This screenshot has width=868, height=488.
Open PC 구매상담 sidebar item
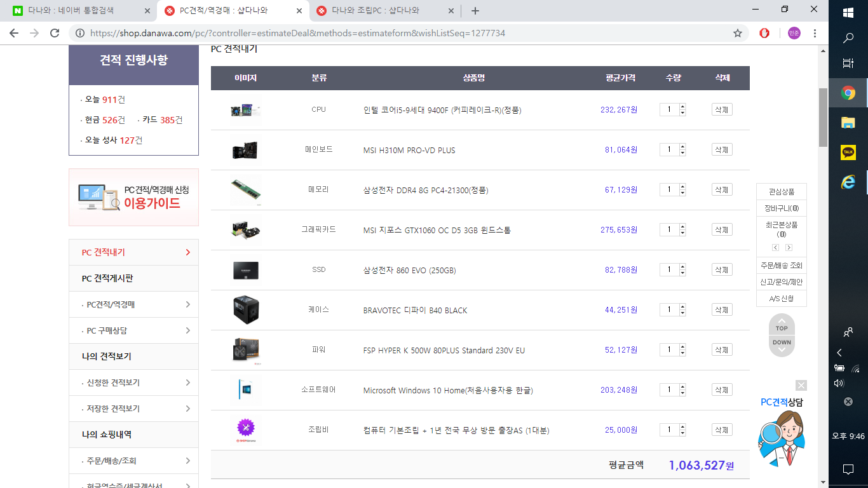(133, 330)
